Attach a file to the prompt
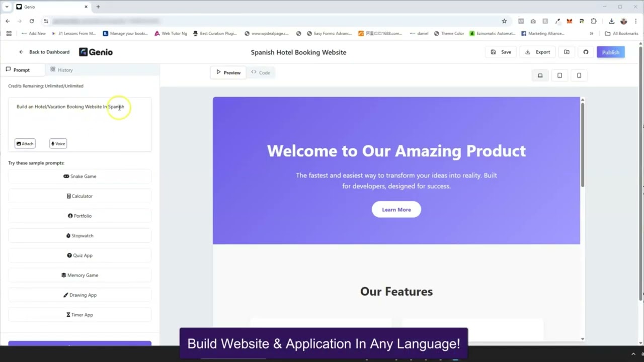Image resolution: width=644 pixels, height=362 pixels. point(25,144)
